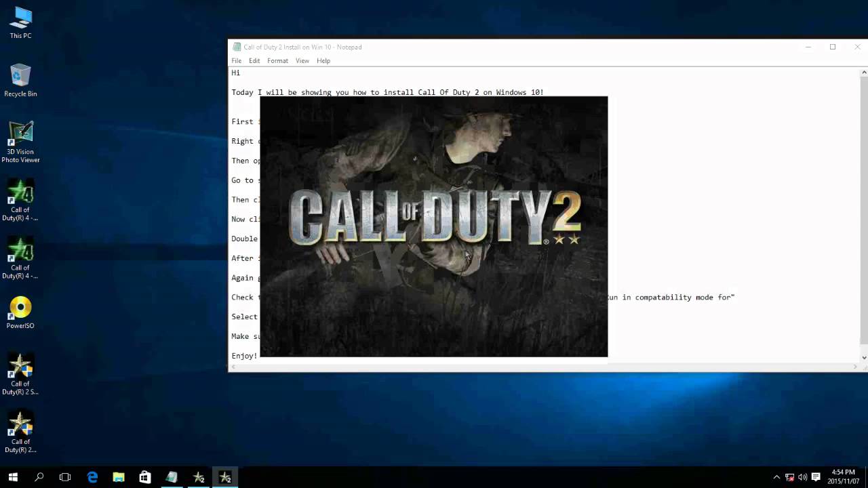868x488 pixels.
Task: Open the Recycle Bin desktop icon
Action: pyautogui.click(x=20, y=81)
